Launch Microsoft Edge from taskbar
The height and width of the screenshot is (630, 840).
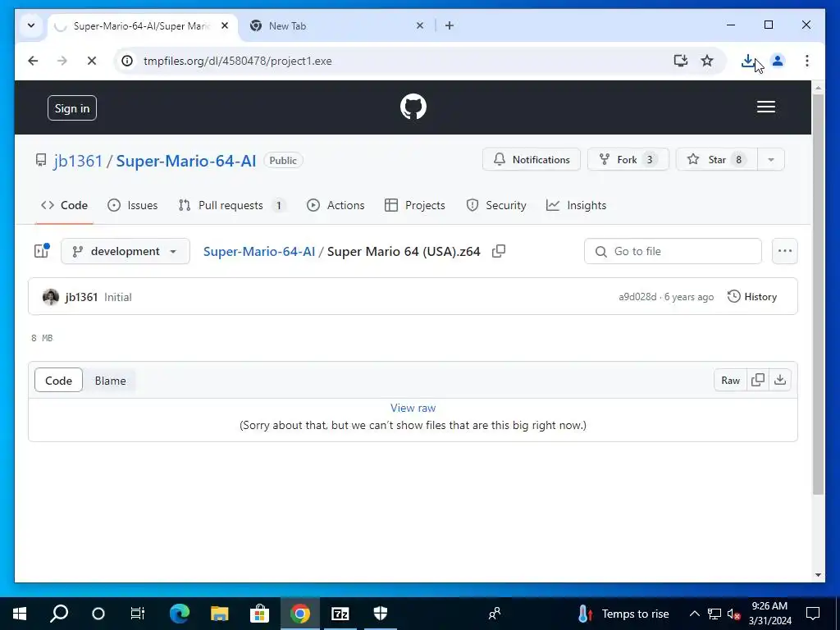180,614
